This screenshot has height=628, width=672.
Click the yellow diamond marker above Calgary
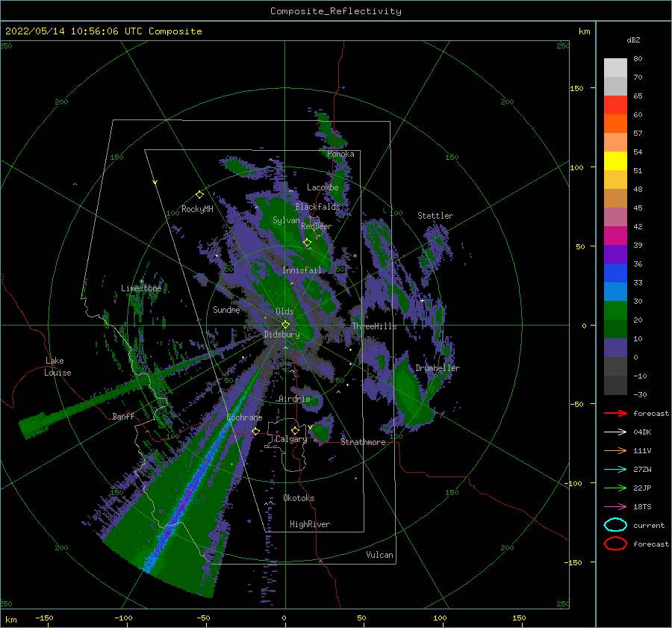(x=295, y=430)
